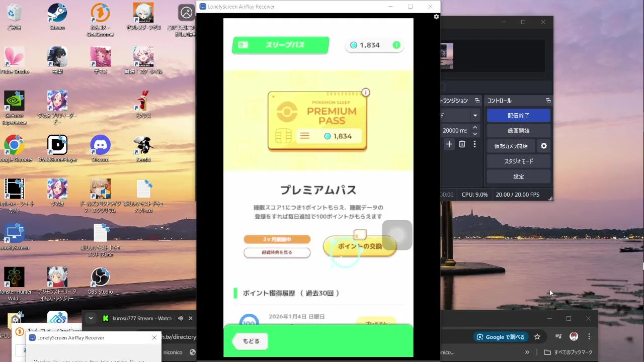
Task: Open the aviutl.exe shortcut icon
Action: 14,196
